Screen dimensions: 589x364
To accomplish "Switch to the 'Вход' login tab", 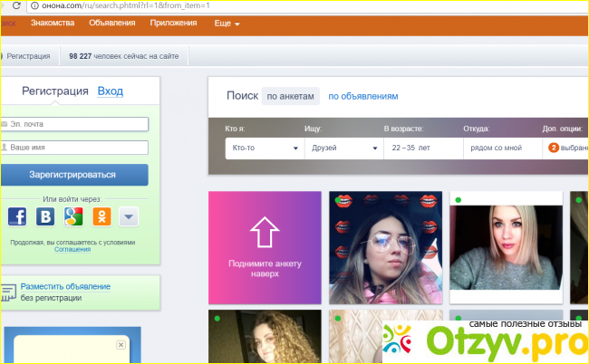I will 110,91.
